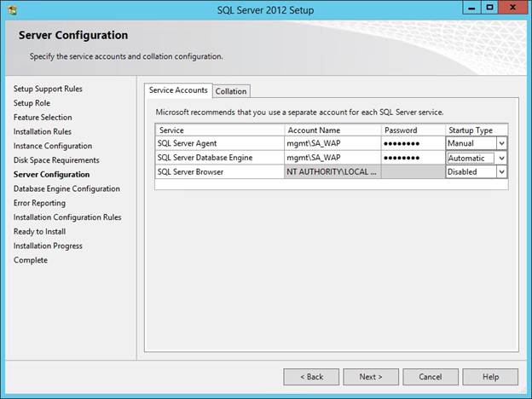532x399 pixels.
Task: Select the SQL Server Browser service cell
Action: pos(219,172)
